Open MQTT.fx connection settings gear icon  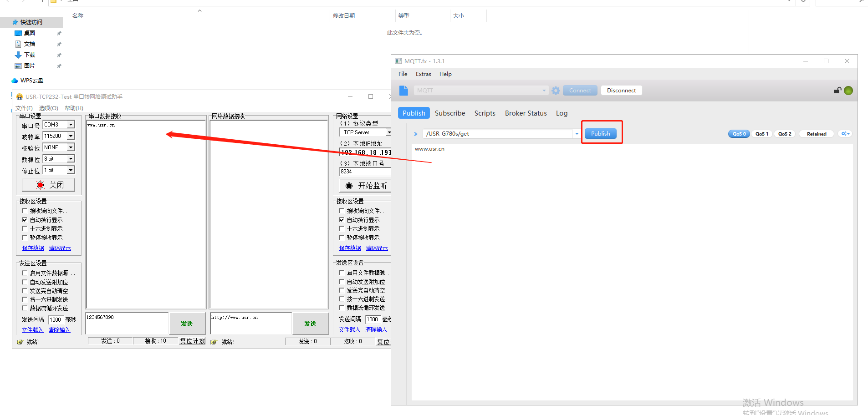[x=556, y=91]
